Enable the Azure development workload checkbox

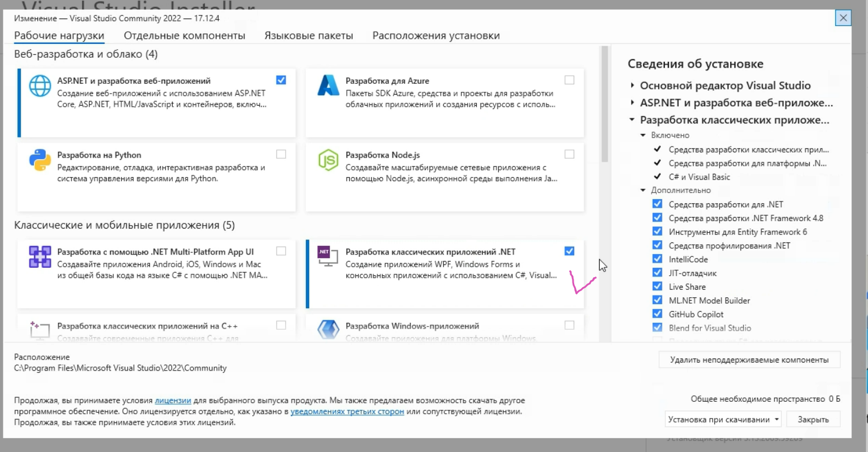570,80
